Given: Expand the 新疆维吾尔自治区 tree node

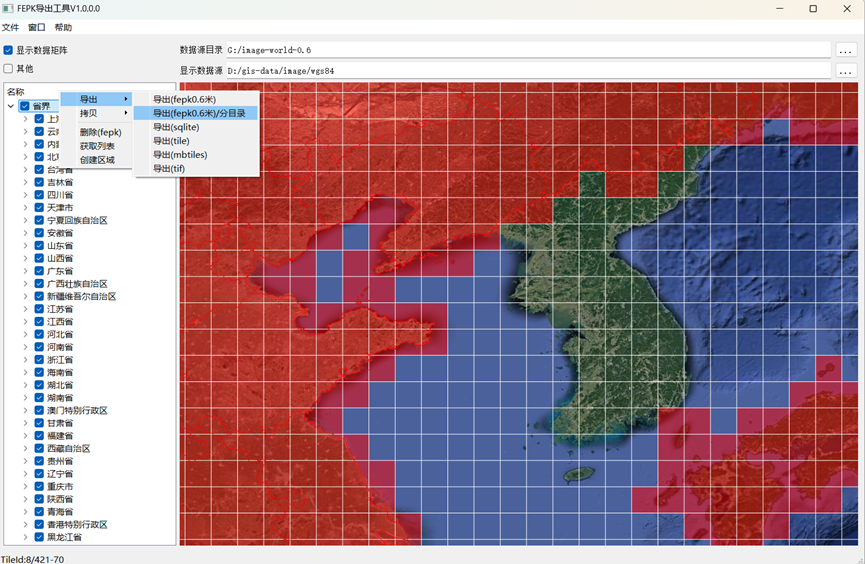Looking at the screenshot, I should click(x=25, y=296).
